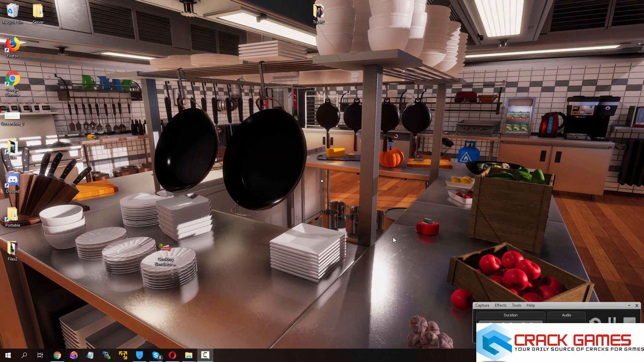Click the Windows Start button
Screen dimensions: 644x362
click(x=8, y=355)
